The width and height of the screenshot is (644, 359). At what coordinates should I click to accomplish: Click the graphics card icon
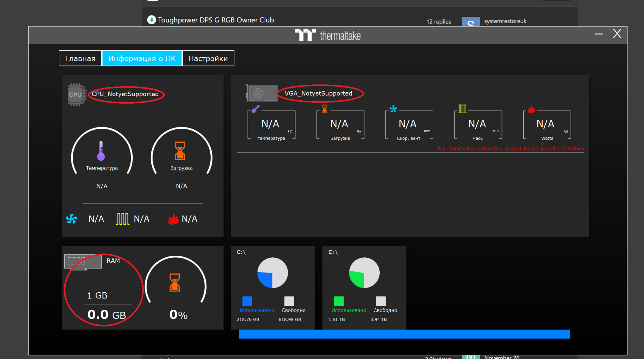[x=262, y=93]
